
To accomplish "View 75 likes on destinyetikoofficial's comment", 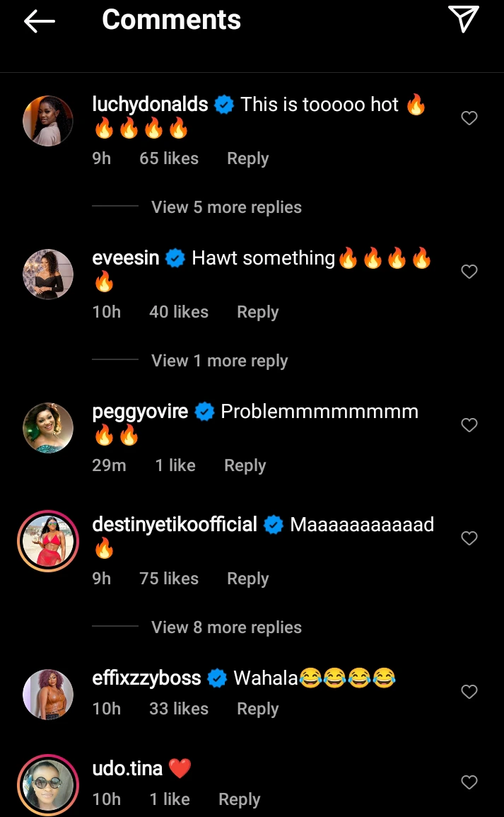I will point(169,579).
